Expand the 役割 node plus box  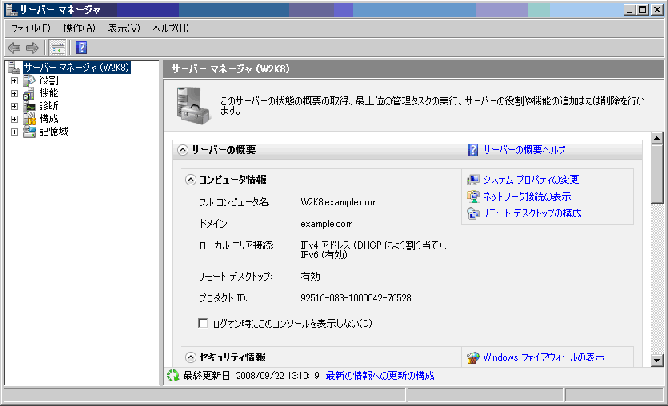coord(14,81)
